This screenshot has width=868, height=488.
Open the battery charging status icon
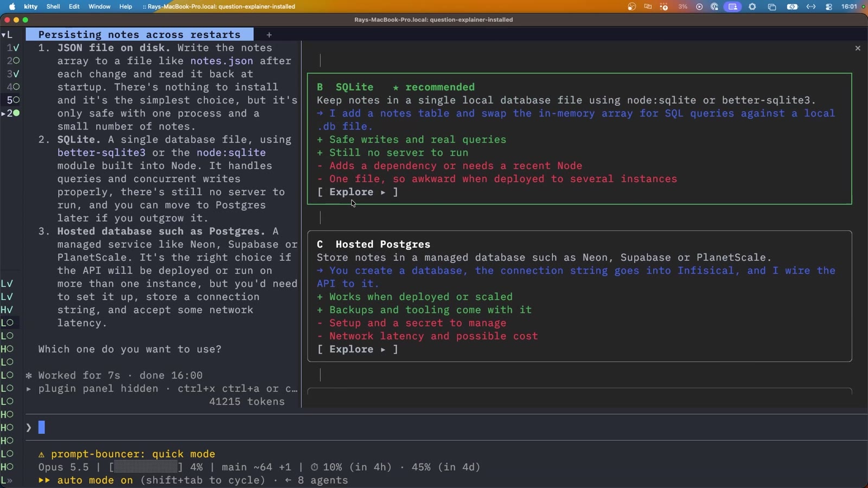[x=792, y=7]
